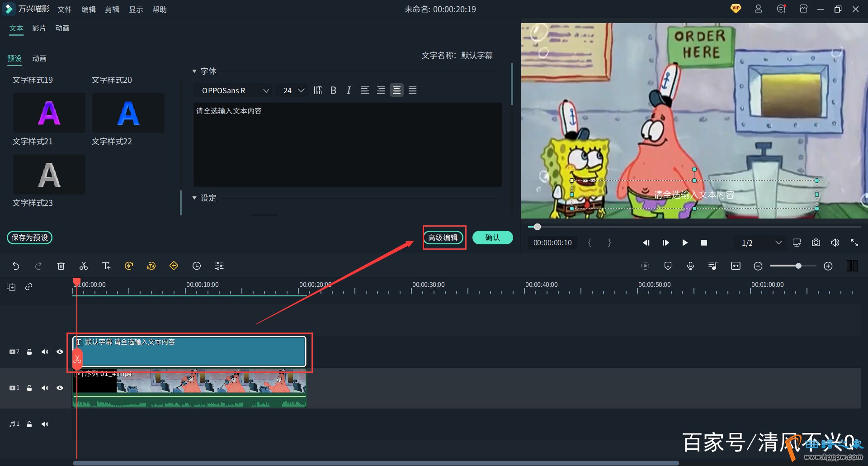Click the bold B formatting icon
The height and width of the screenshot is (466, 868).
pos(333,90)
